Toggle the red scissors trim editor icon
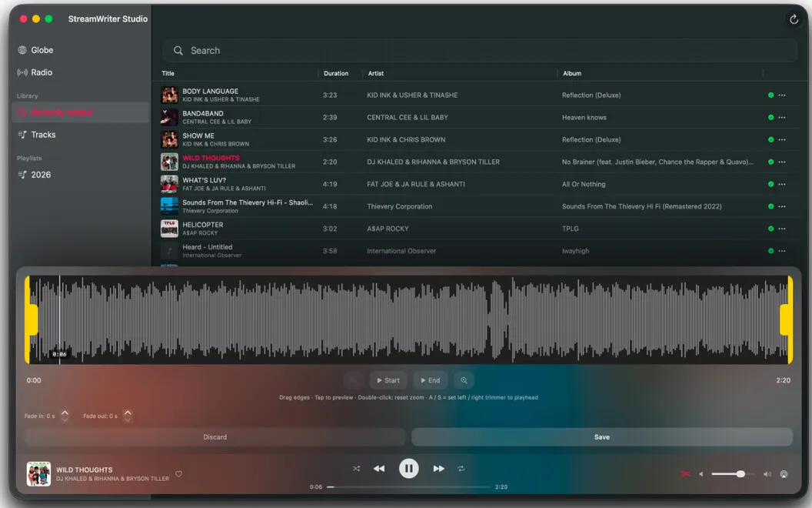812x508 pixels. pos(685,474)
